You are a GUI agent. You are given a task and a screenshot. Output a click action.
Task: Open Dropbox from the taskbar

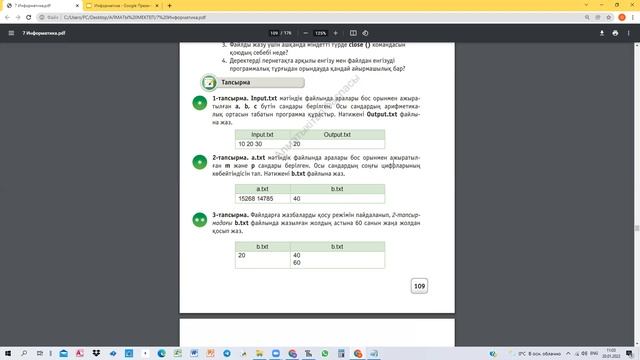pyautogui.click(x=96, y=353)
